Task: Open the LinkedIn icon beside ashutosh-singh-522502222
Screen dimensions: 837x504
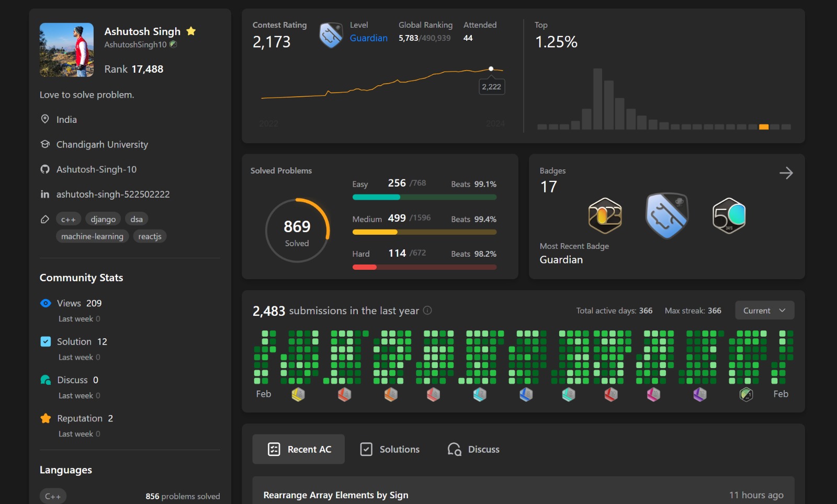Action: click(45, 194)
